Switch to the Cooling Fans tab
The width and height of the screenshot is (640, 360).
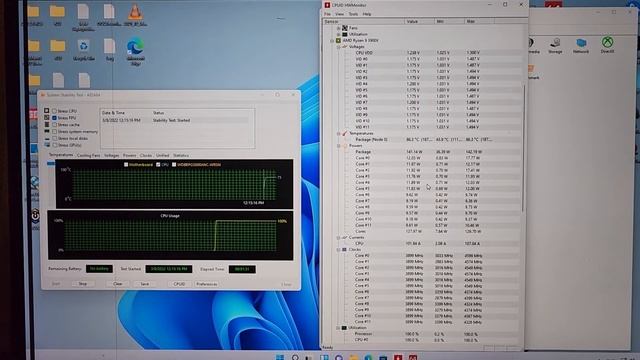[x=88, y=155]
